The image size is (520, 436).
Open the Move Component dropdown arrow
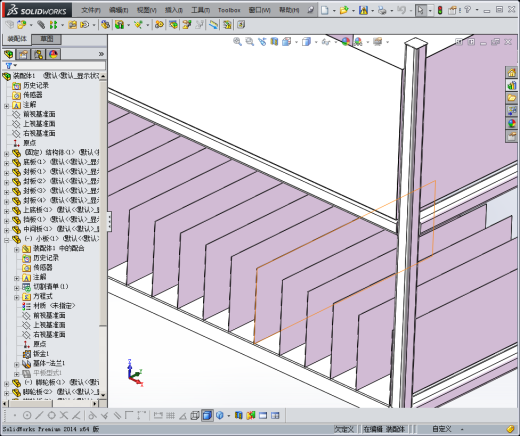[x=94, y=25]
